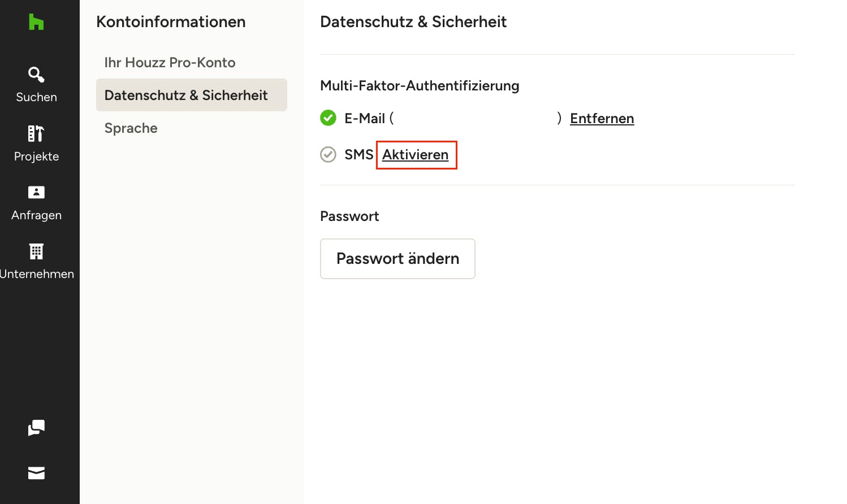Image resolution: width=847 pixels, height=504 pixels.
Task: Select Datenschutz & Sicherheit in the account menu
Action: click(x=192, y=95)
